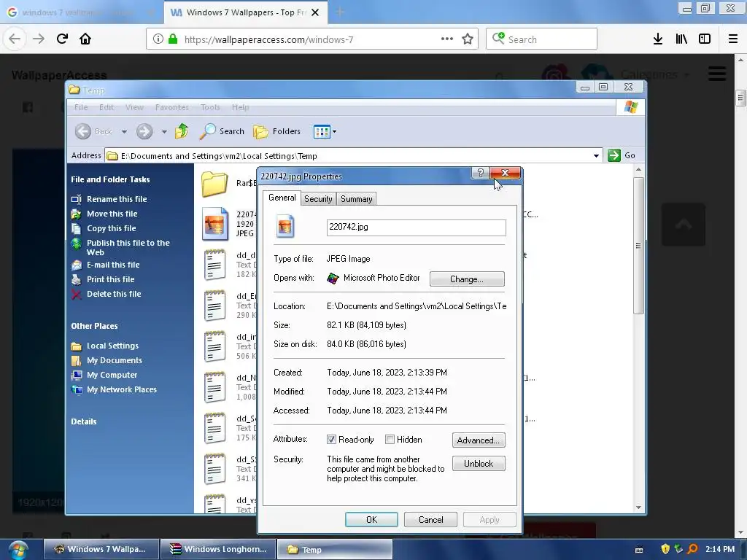Open My Network Places link

pos(122,389)
